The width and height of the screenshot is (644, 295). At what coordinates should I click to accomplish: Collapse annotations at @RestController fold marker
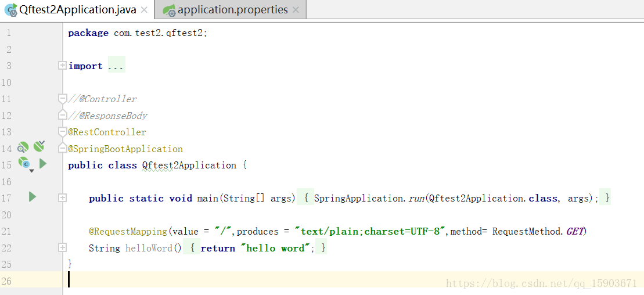click(x=62, y=132)
